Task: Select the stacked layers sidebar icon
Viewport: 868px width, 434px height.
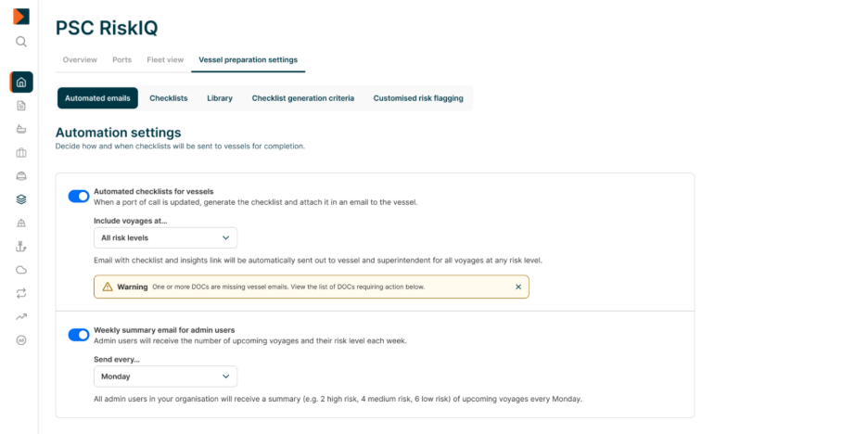Action: click(x=21, y=198)
